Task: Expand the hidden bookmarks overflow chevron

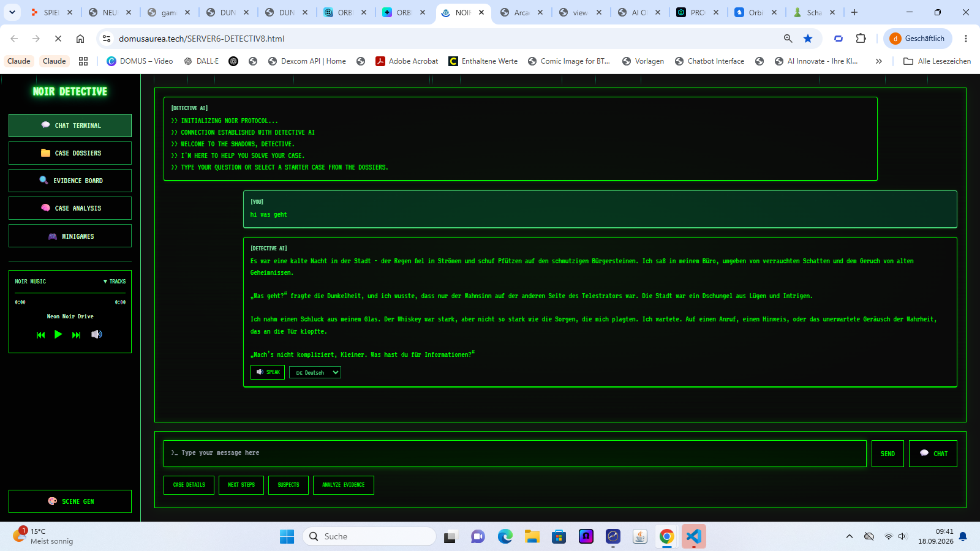Action: [x=879, y=61]
